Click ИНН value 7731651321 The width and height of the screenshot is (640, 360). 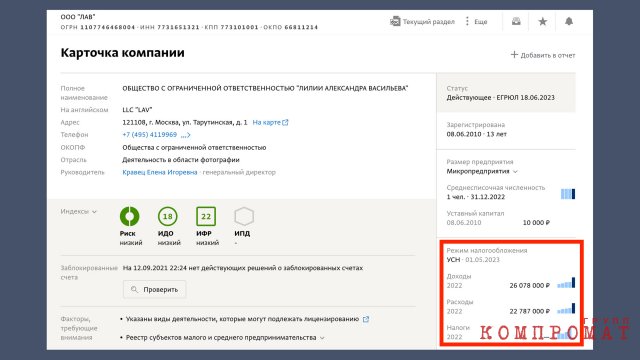178,27
